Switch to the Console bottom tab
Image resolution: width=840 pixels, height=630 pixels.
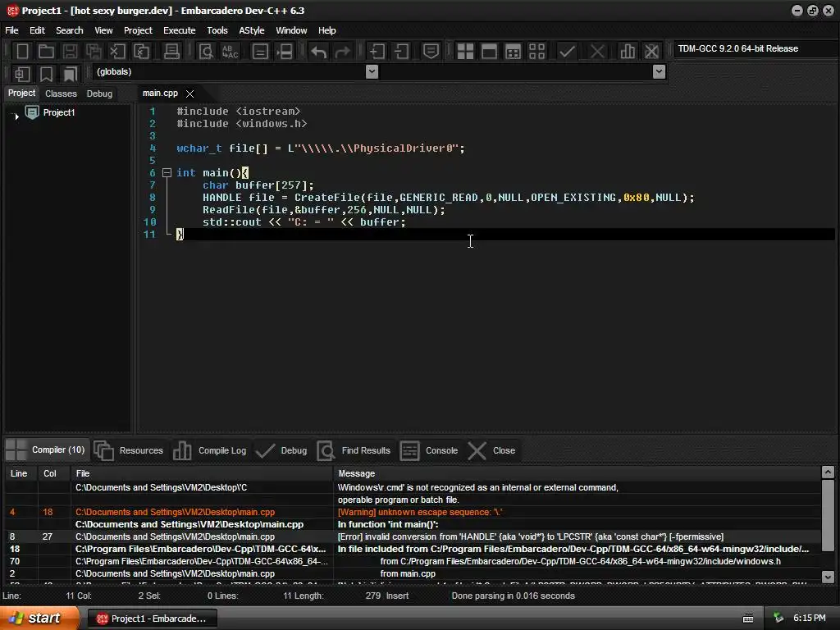[429, 450]
